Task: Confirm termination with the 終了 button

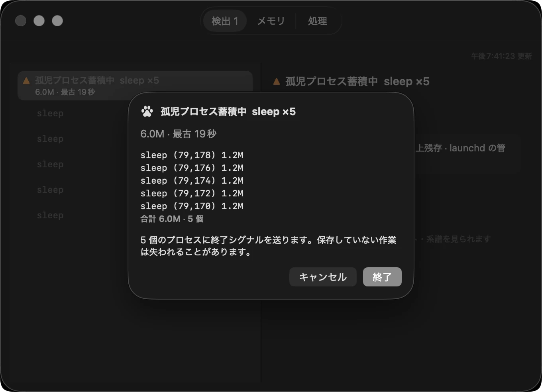Action: pos(382,277)
